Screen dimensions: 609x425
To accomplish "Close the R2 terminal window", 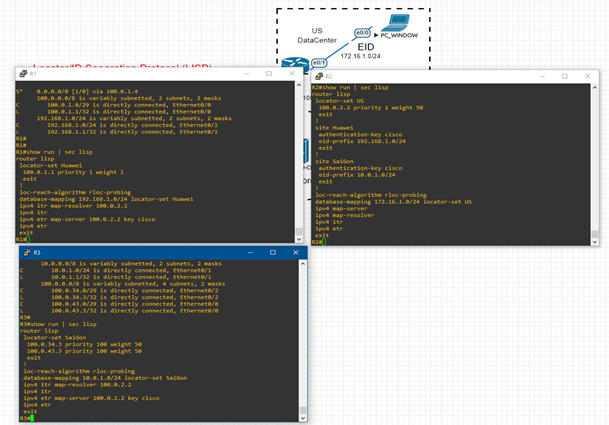I will 587,76.
